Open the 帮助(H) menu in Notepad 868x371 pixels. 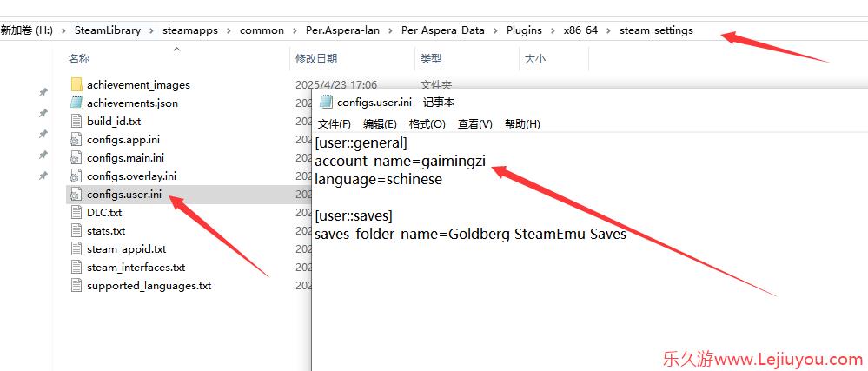522,124
